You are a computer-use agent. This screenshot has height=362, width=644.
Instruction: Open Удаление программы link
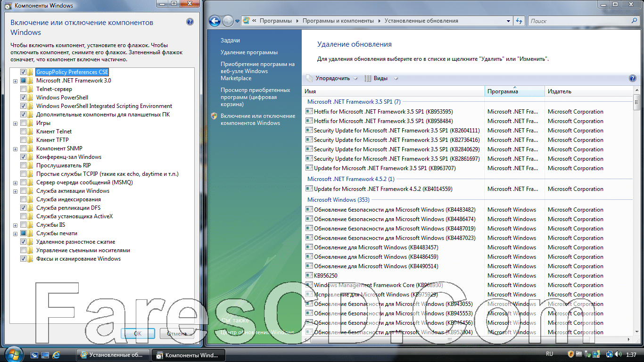pos(249,52)
